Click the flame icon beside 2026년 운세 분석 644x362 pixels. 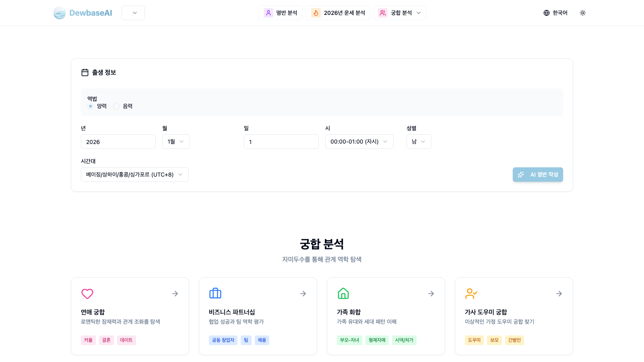point(316,13)
